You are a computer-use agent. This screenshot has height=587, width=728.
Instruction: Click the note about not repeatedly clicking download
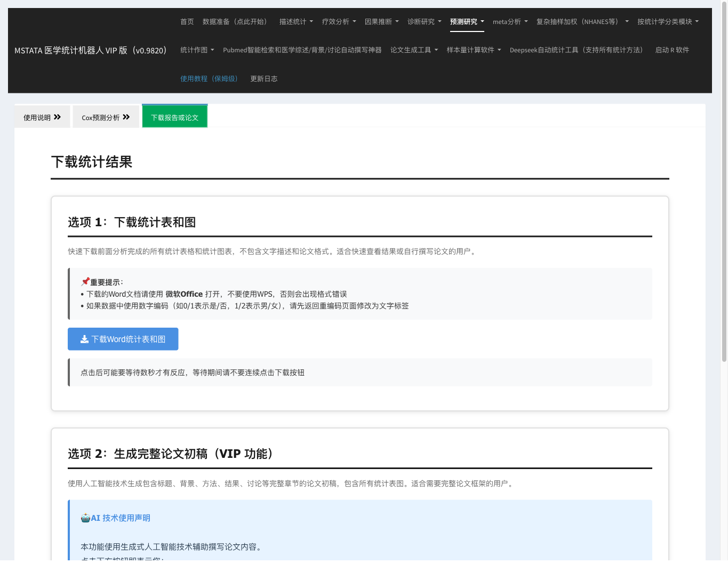(193, 372)
